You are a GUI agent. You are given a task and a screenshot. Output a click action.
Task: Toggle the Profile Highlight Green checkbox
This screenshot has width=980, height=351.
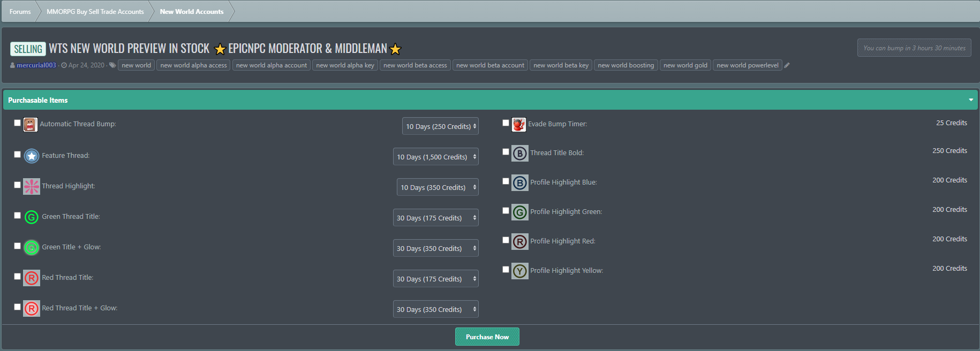[506, 211]
